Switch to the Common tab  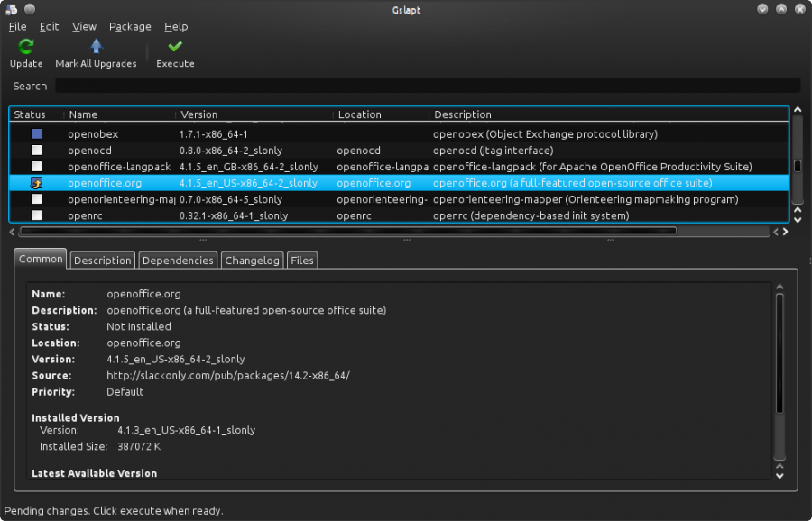(x=41, y=259)
